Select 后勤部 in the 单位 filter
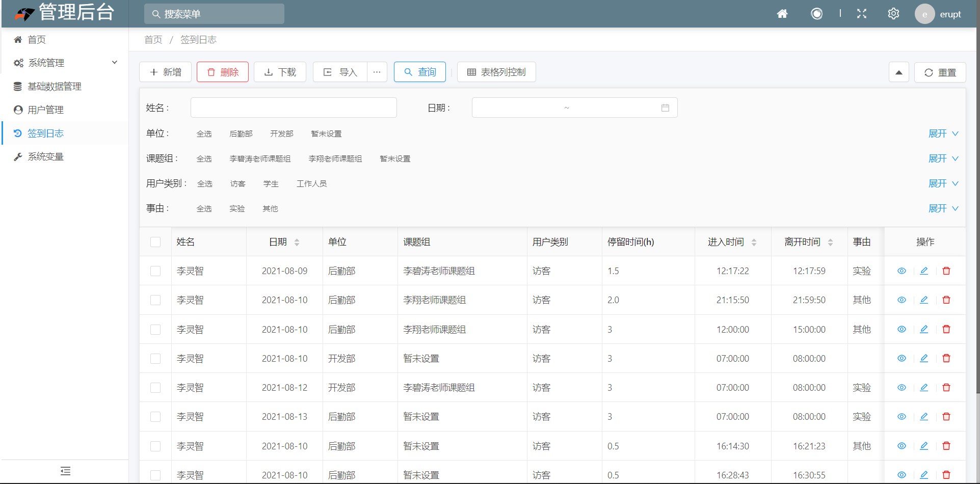This screenshot has height=484, width=980. [x=241, y=133]
